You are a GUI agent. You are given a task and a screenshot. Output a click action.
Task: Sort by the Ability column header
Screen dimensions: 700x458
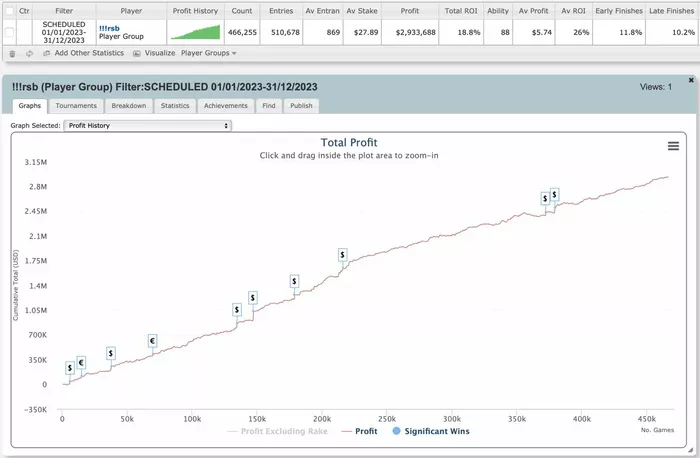498,11
